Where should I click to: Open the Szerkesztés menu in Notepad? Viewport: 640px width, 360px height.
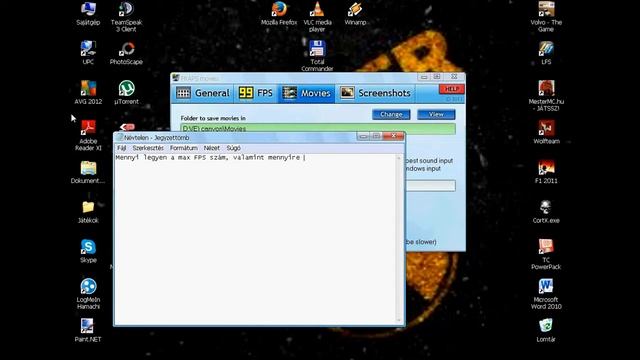(x=148, y=148)
